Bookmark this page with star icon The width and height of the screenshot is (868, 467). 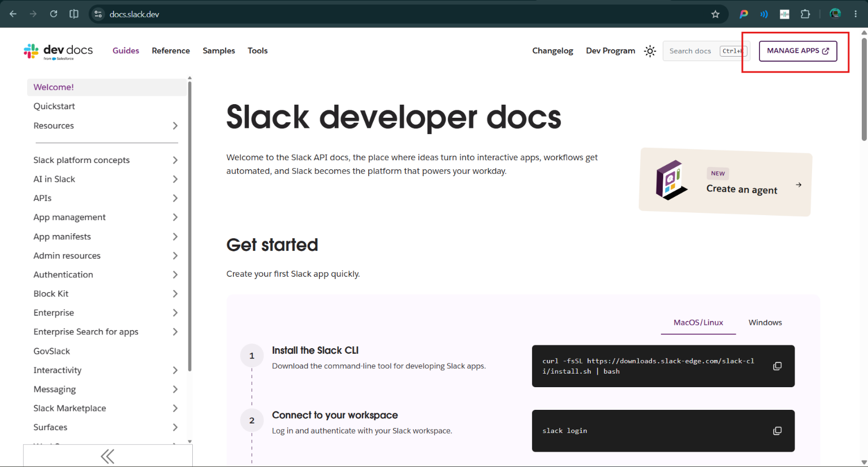click(x=715, y=14)
